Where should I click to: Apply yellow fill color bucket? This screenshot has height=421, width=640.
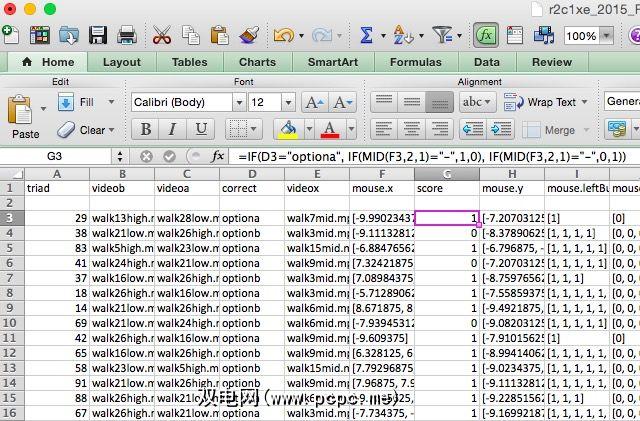click(x=288, y=129)
